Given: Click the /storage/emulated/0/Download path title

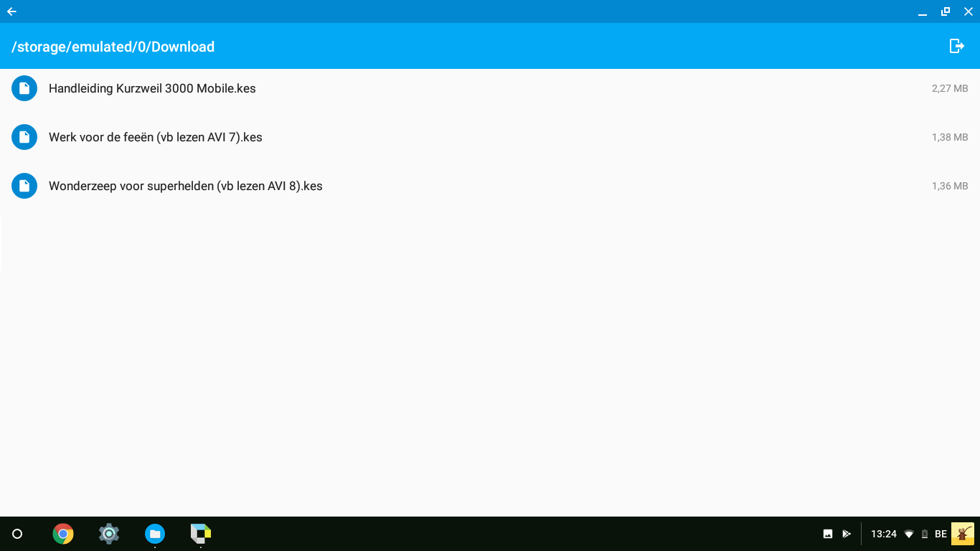Looking at the screenshot, I should [x=113, y=47].
